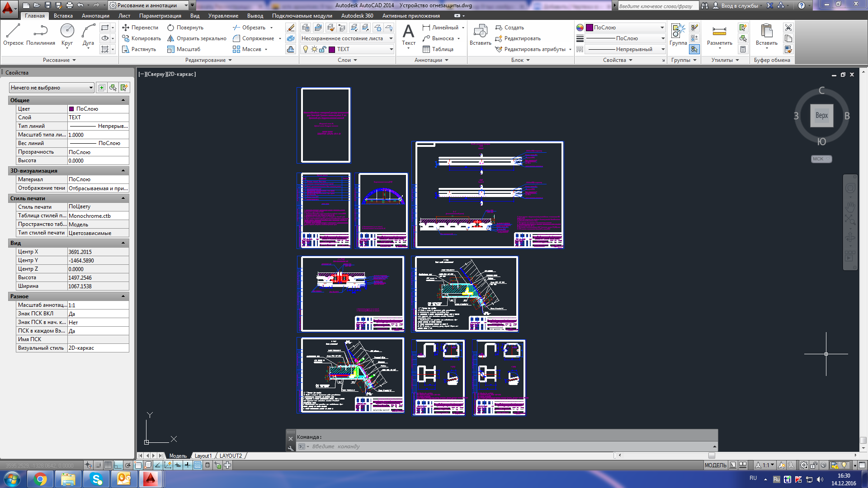
Task: Click the МСК coordinate system button
Action: pos(821,159)
